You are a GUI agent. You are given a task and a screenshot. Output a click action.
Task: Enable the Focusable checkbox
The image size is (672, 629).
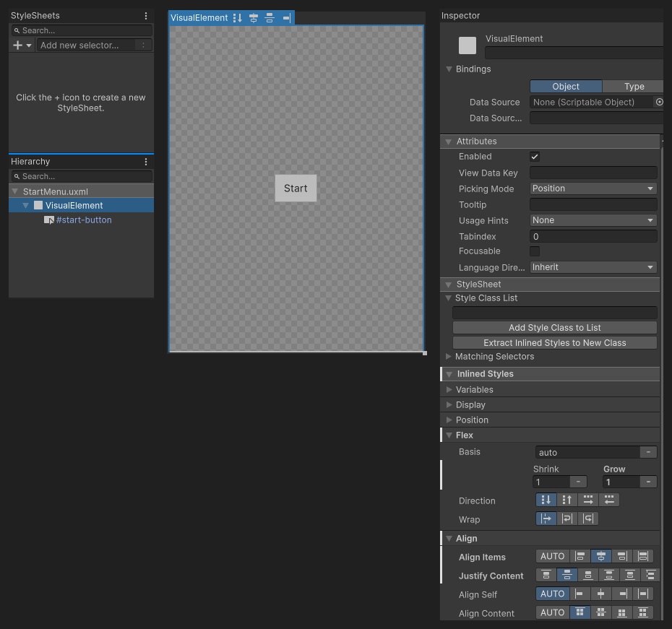click(535, 251)
